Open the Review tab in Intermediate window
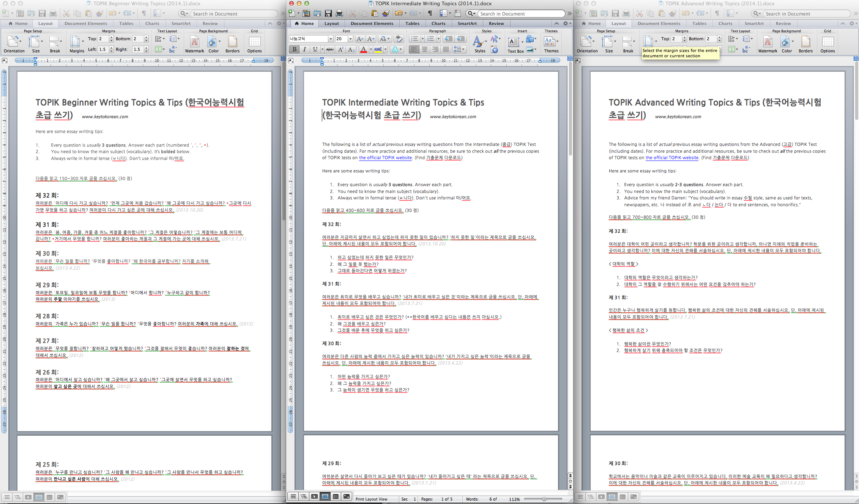The height and width of the screenshot is (504, 859). point(496,24)
